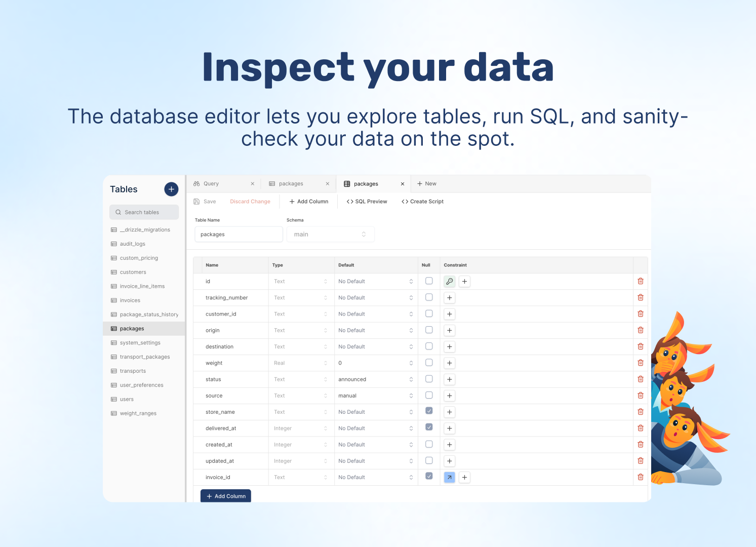Image resolution: width=756 pixels, height=547 pixels.
Task: Open a New tab
Action: tap(426, 184)
